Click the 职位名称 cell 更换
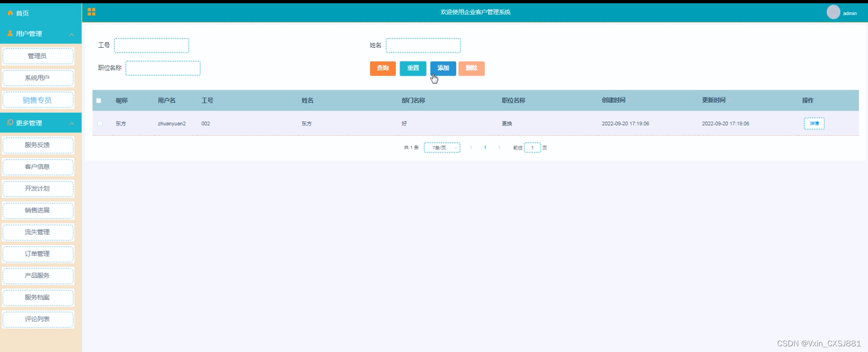Image resolution: width=868 pixels, height=352 pixels. 507,123
